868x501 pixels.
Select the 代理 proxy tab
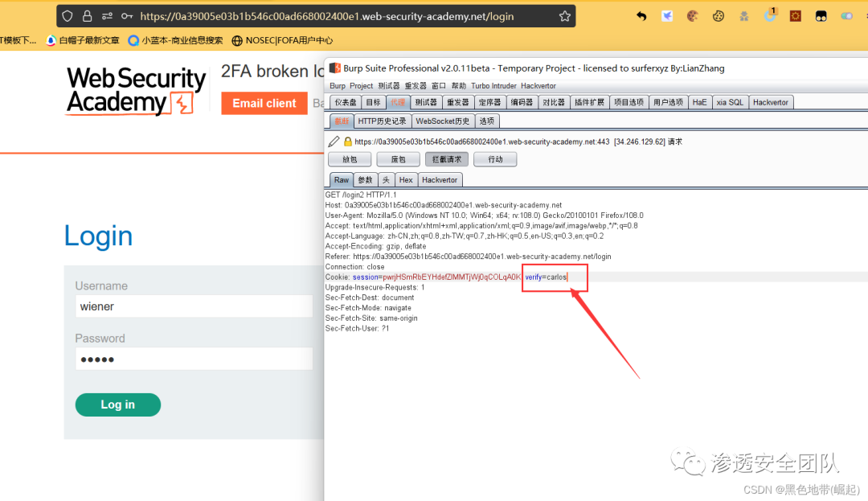(x=398, y=102)
